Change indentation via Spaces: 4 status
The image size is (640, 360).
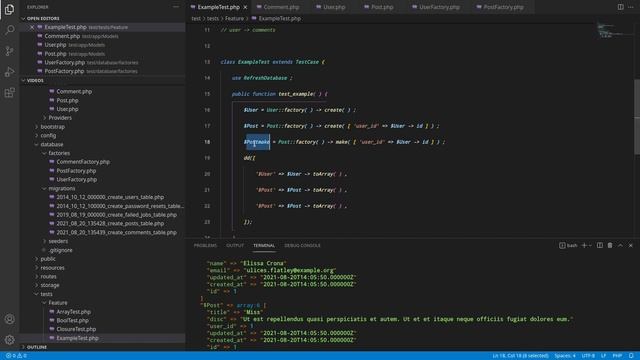pos(565,356)
